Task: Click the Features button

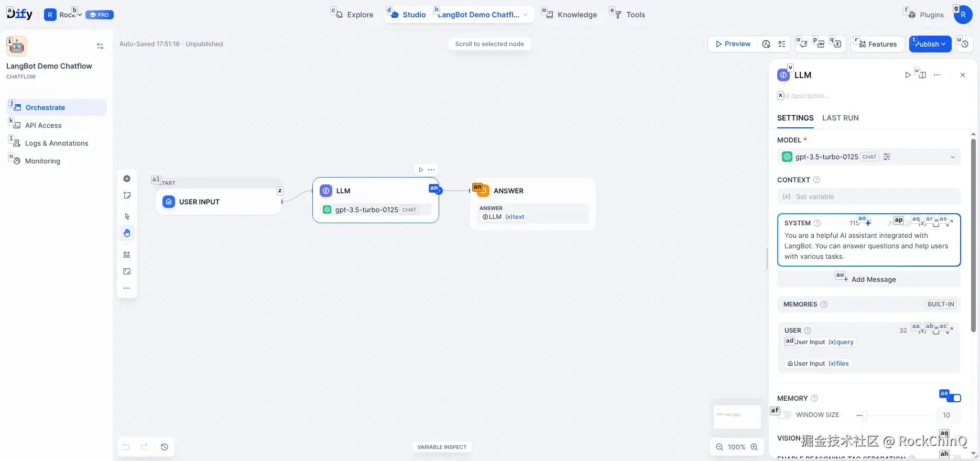Action: [878, 44]
